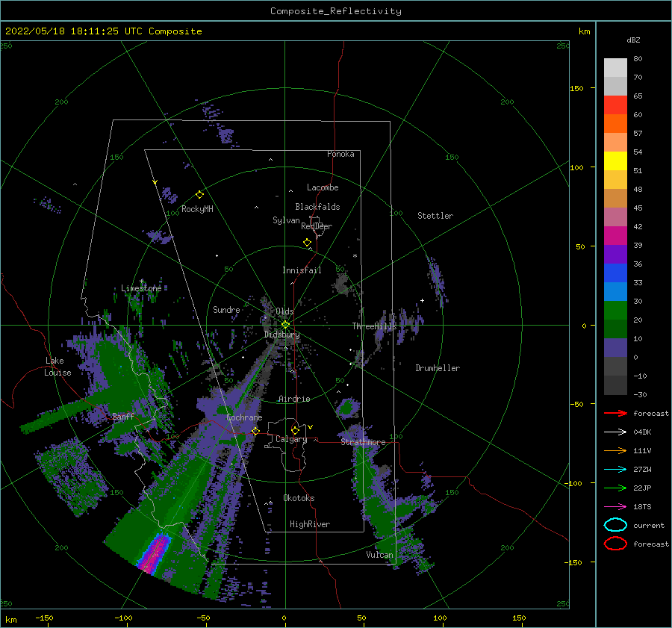672x628 pixels.
Task: Click the Lacombe label
Action: [x=323, y=187]
